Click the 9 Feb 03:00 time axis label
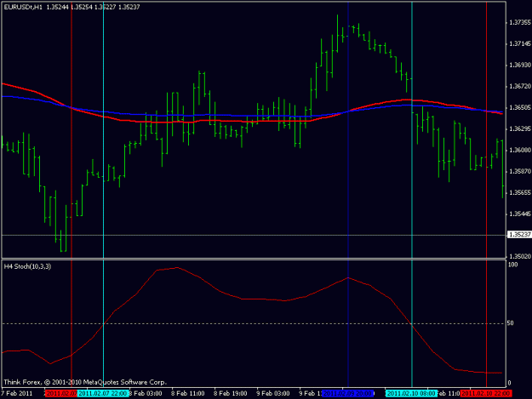532x399 pixels. [273, 394]
